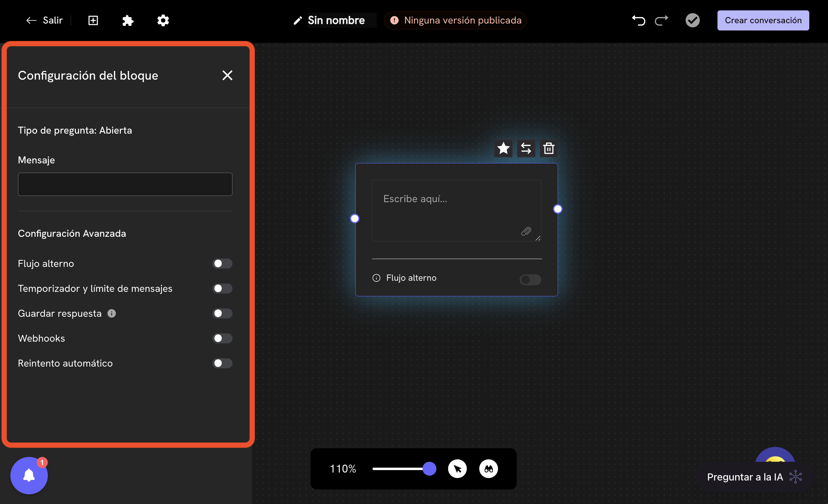Click the Mensaje input field
This screenshot has width=828, height=504.
(x=125, y=184)
